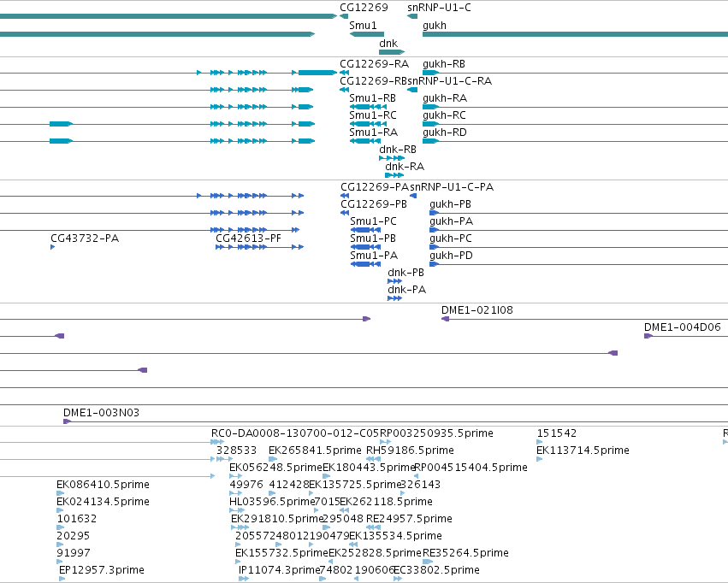Click protein label Smu1-PA
This screenshot has width=728, height=583.
click(x=374, y=256)
